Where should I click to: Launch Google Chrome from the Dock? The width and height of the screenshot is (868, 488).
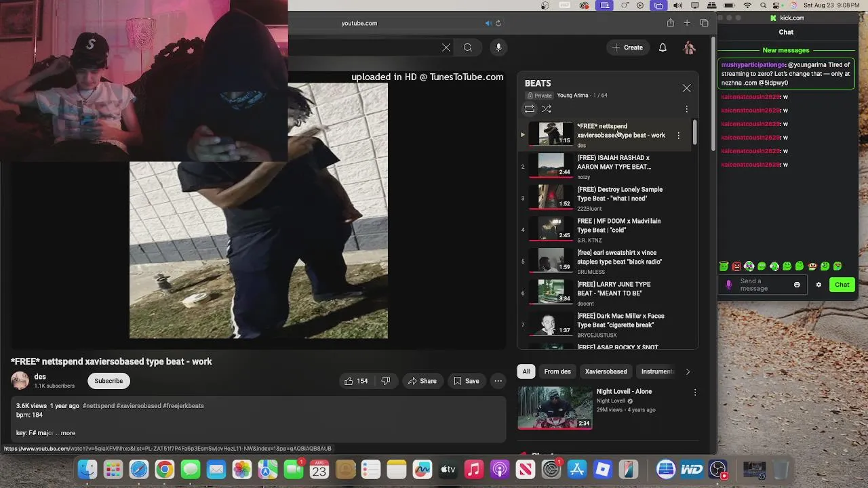coord(165,469)
